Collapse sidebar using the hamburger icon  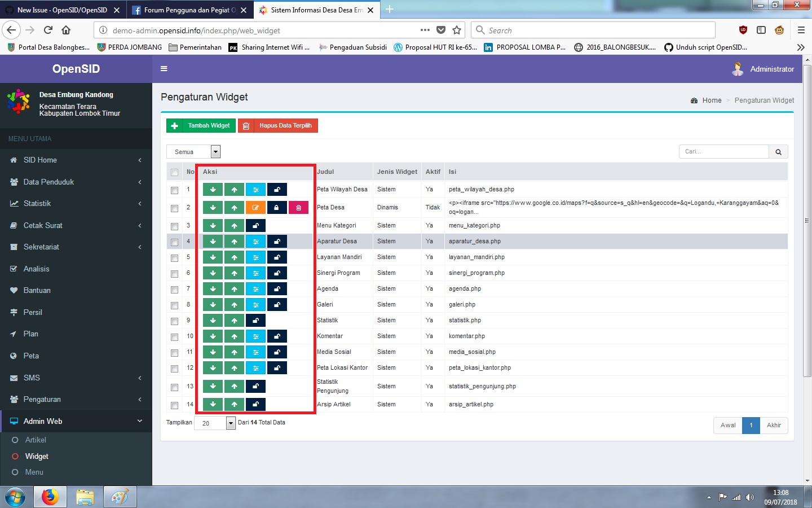[164, 68]
